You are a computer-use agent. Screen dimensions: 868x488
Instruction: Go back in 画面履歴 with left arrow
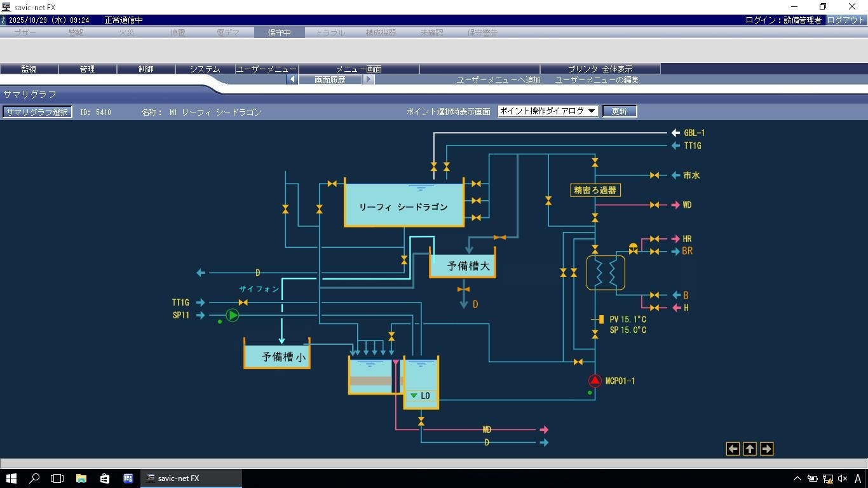click(292, 80)
